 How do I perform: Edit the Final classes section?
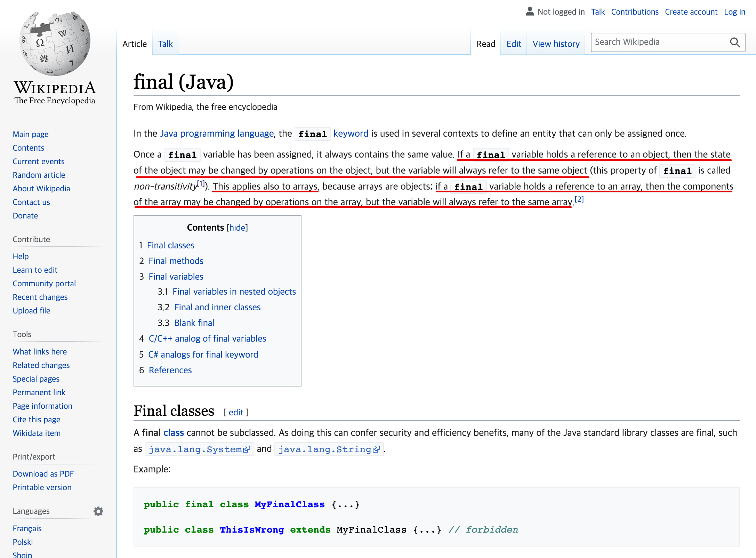coord(236,412)
